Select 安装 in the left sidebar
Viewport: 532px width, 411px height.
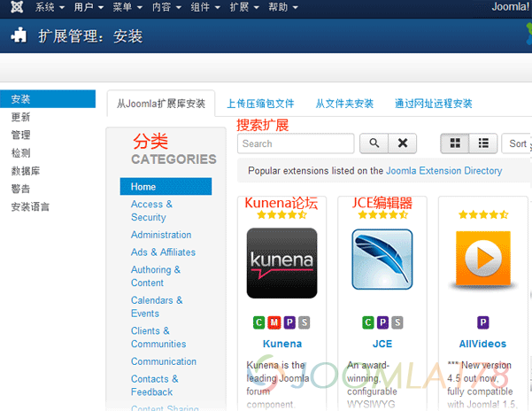[48, 98]
